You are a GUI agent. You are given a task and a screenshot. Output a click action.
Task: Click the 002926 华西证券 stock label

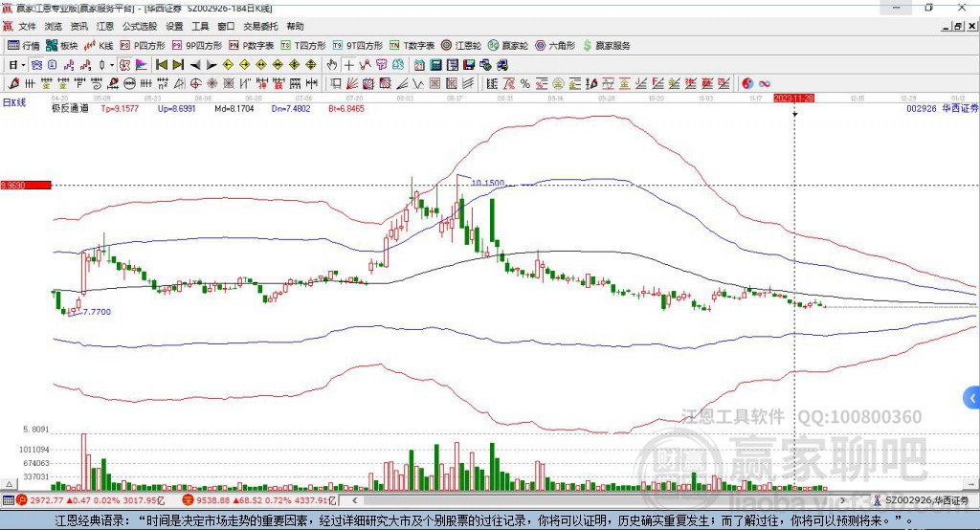[x=943, y=108]
